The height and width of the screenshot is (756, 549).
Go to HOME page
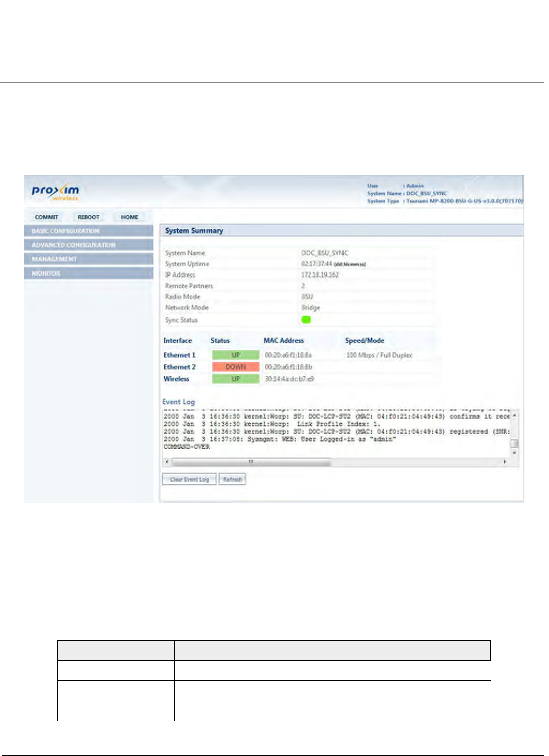pyautogui.click(x=129, y=217)
